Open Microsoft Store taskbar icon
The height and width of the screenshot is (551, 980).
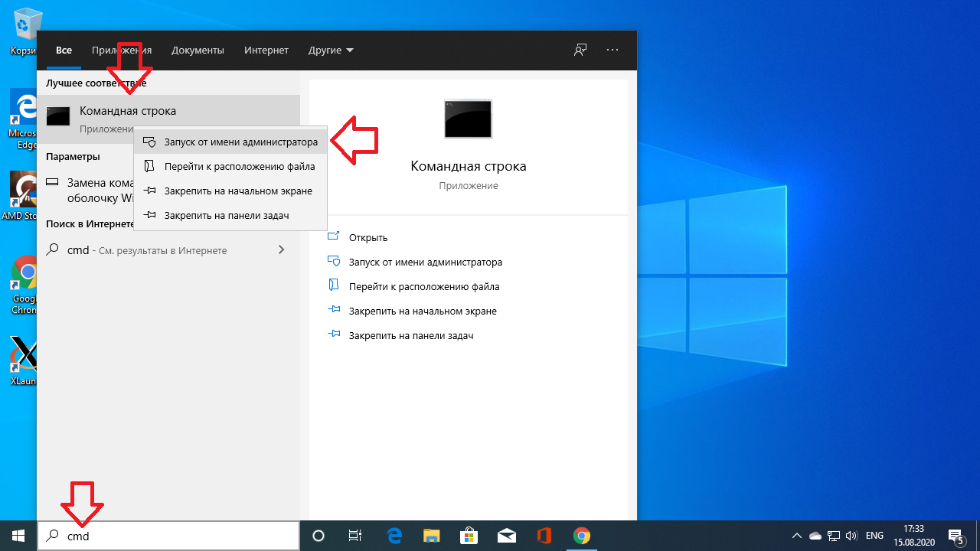point(469,536)
